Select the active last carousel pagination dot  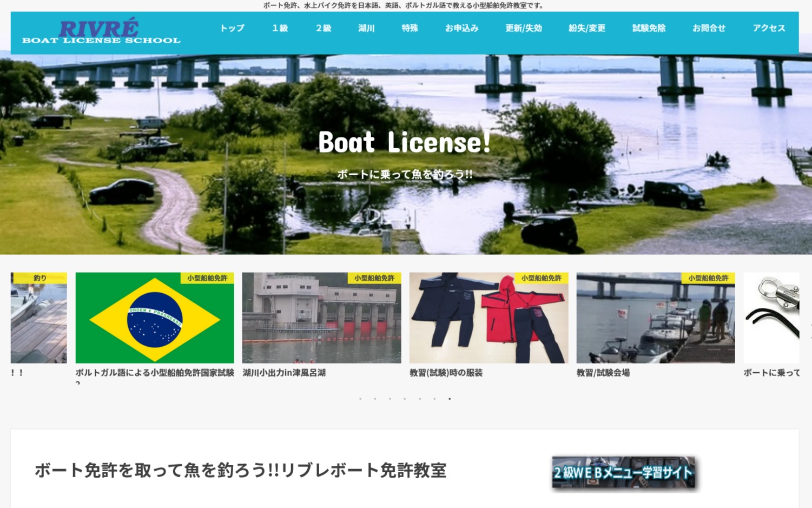click(x=450, y=399)
